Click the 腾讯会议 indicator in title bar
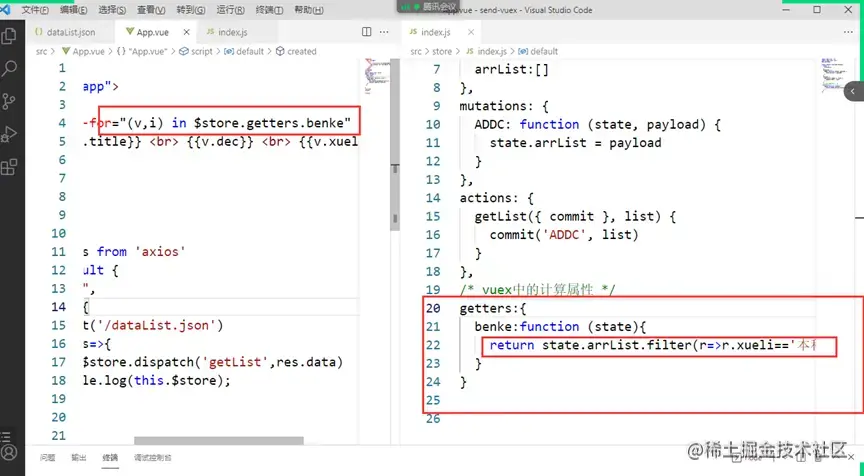The width and height of the screenshot is (864, 476). tap(429, 7)
